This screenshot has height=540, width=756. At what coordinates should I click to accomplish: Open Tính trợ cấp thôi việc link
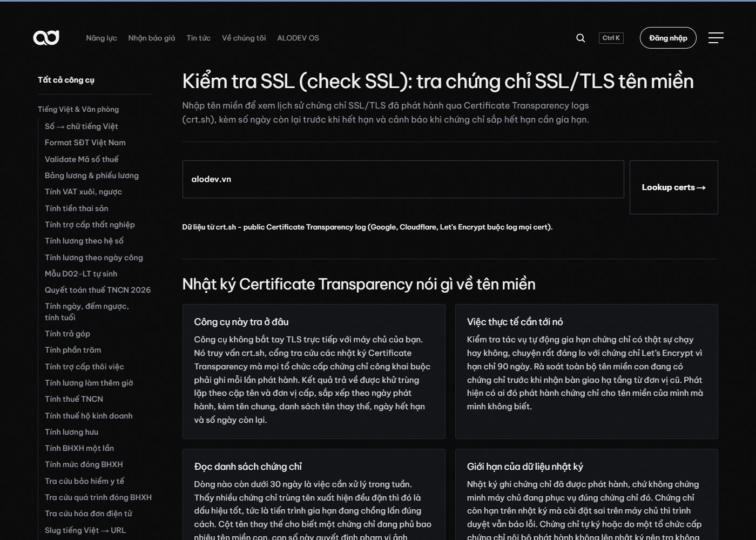(x=84, y=367)
